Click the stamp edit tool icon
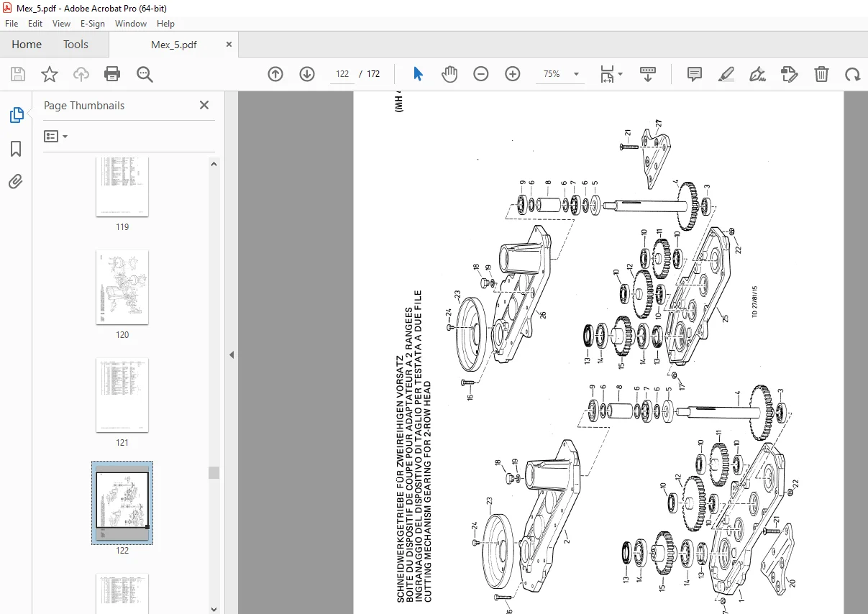Viewport: 868px width, 614px height. pos(790,74)
